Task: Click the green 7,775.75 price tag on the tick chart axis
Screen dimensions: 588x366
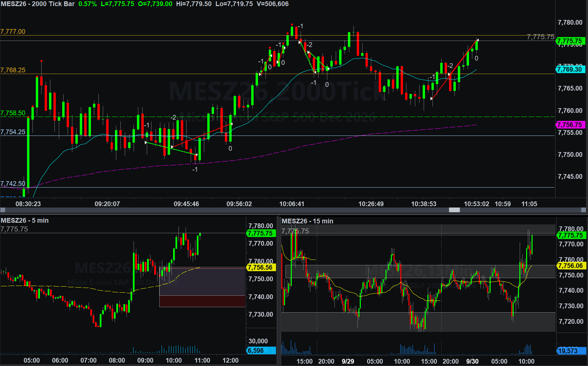Action: point(570,41)
